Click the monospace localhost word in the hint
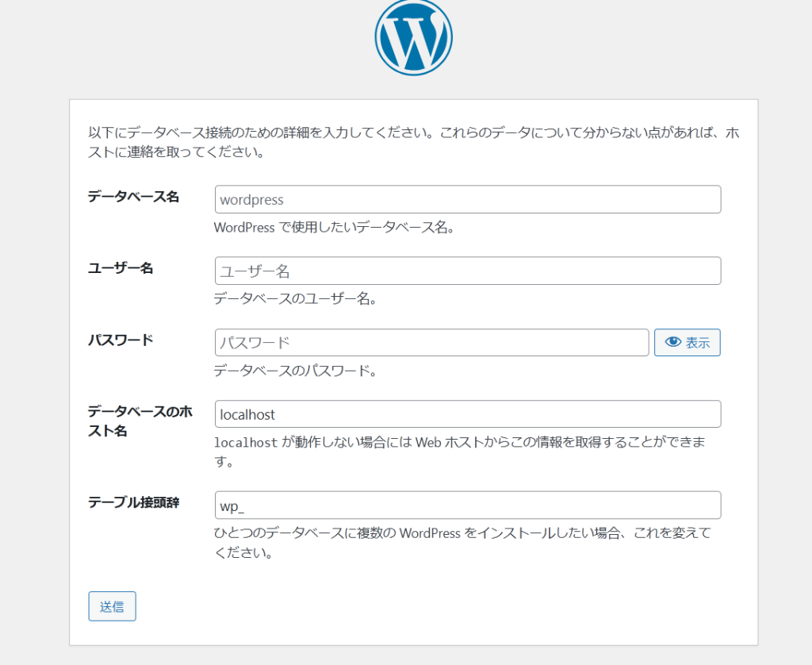812x665 pixels. [246, 443]
